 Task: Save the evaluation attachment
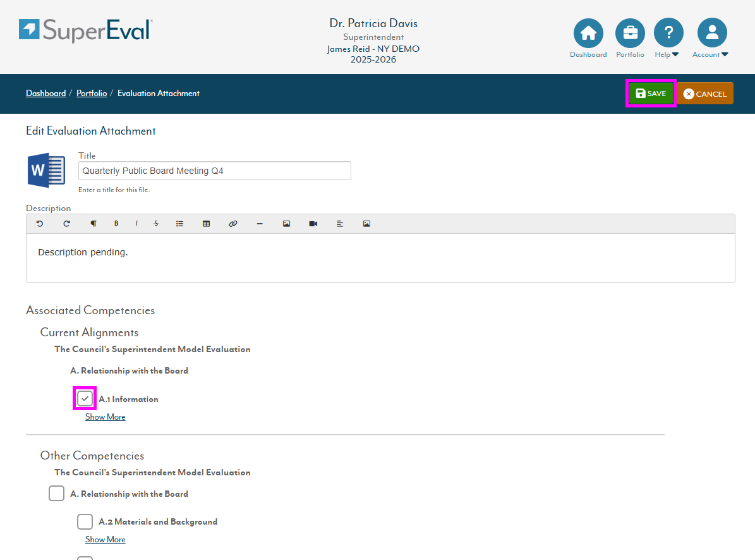(x=651, y=94)
